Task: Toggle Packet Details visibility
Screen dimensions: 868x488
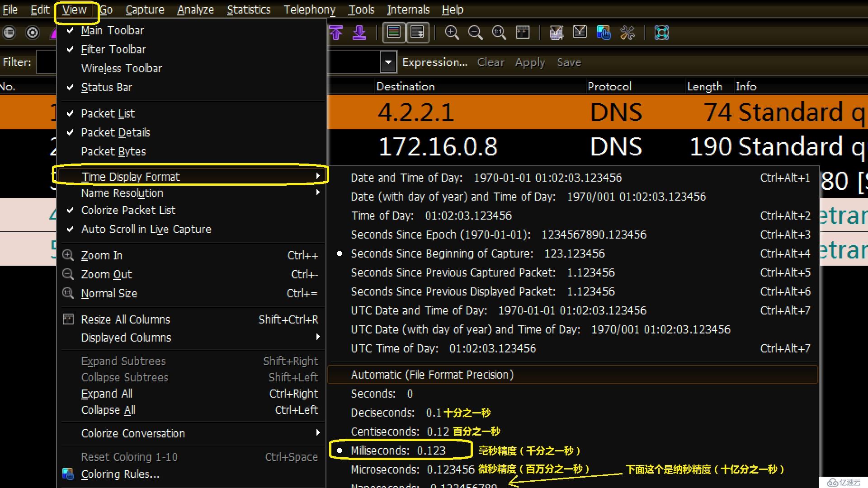Action: (191, 133)
